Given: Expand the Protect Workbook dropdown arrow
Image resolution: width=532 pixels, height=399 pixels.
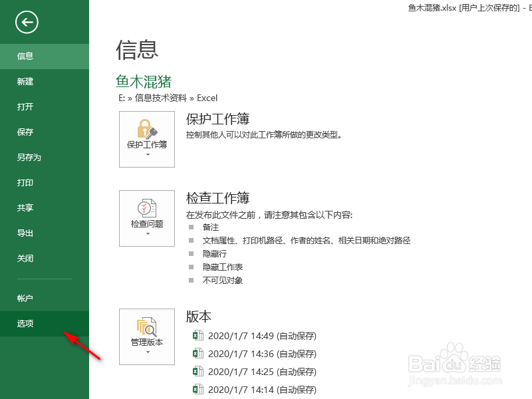Looking at the screenshot, I should click(x=146, y=153).
